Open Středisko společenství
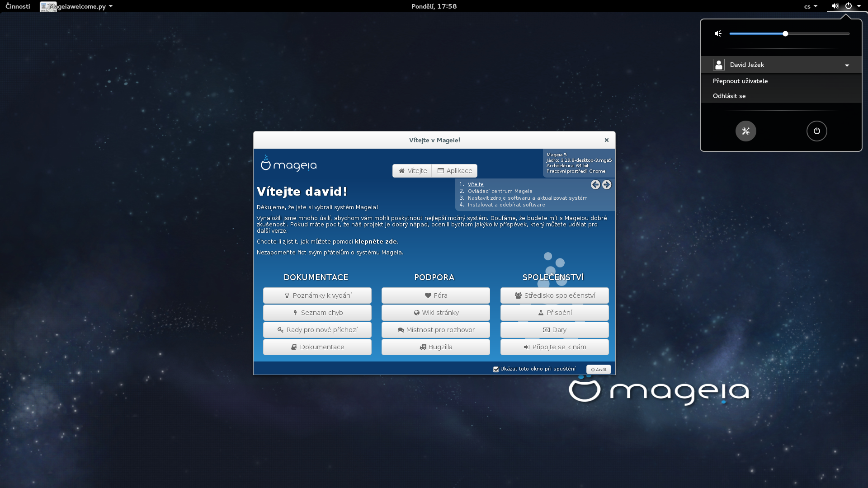This screenshot has width=868, height=488. [555, 296]
